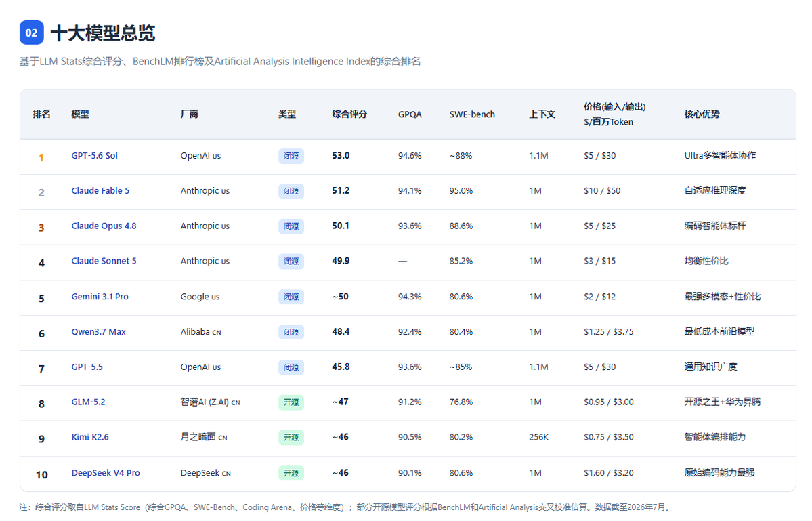
Task: Click the 排名 column header
Action: tap(41, 114)
